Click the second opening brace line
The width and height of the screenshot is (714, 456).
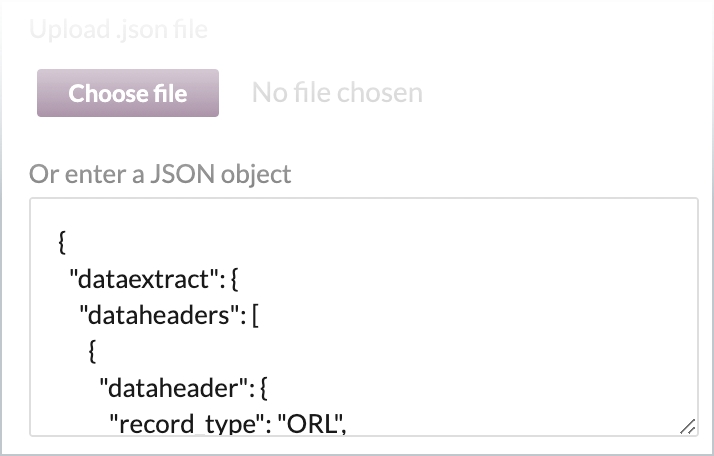click(92, 353)
